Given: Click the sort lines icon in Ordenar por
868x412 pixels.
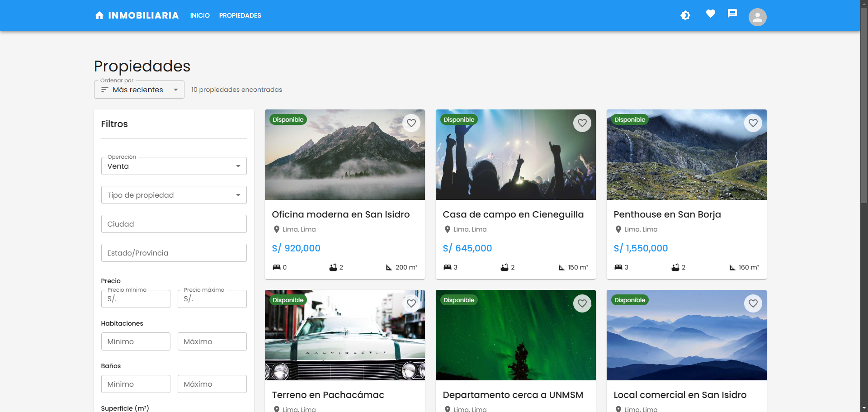Looking at the screenshot, I should pos(104,90).
